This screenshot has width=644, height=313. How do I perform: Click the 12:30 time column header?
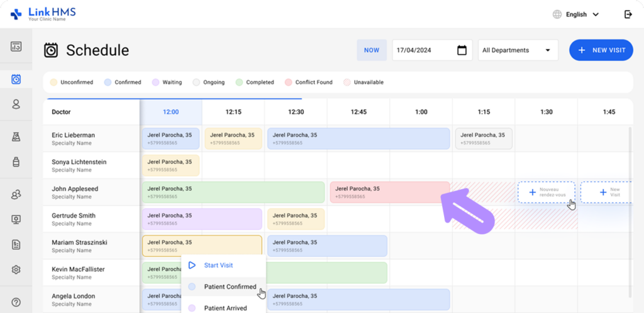(296, 112)
